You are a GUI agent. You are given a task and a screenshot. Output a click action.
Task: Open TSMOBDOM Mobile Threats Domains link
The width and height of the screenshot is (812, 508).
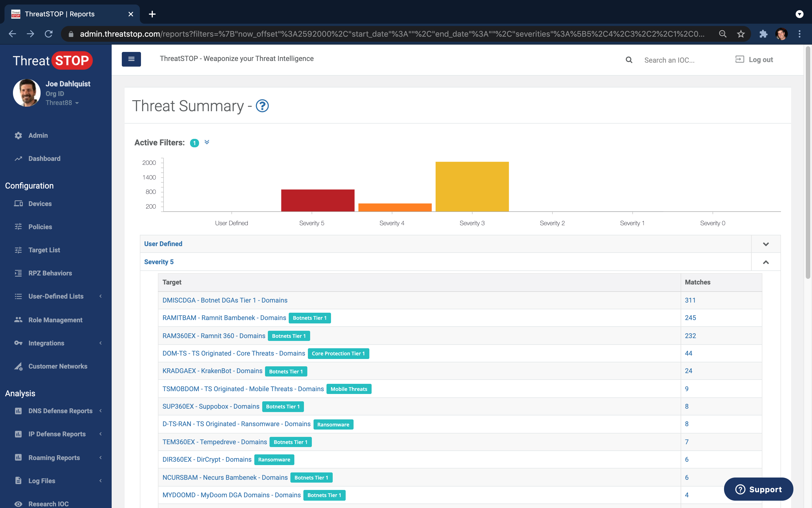click(x=243, y=389)
